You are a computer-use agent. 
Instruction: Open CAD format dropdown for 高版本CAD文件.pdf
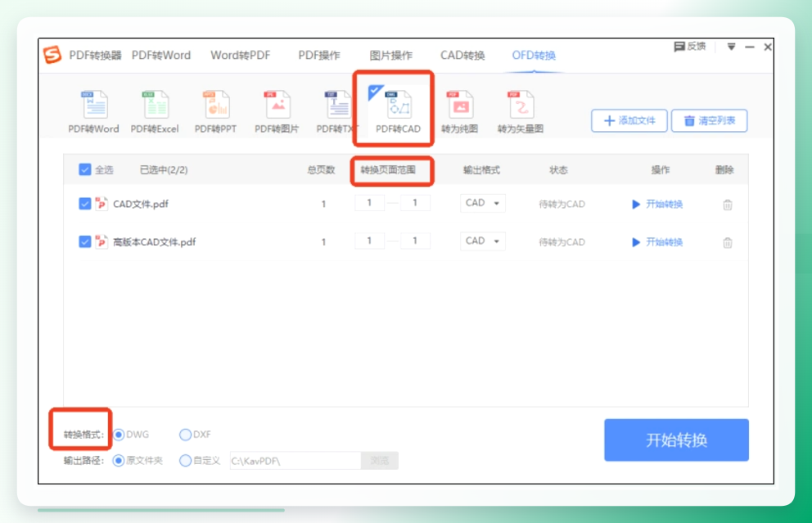coord(483,241)
